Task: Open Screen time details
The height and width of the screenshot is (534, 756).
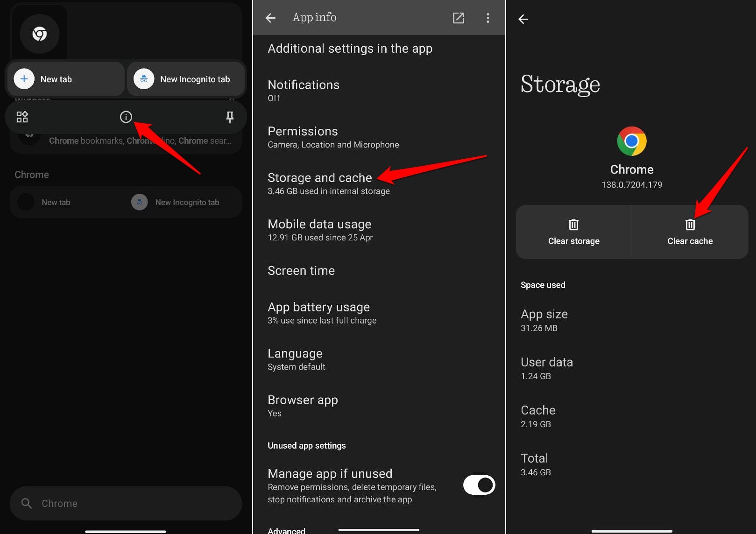Action: coord(301,271)
